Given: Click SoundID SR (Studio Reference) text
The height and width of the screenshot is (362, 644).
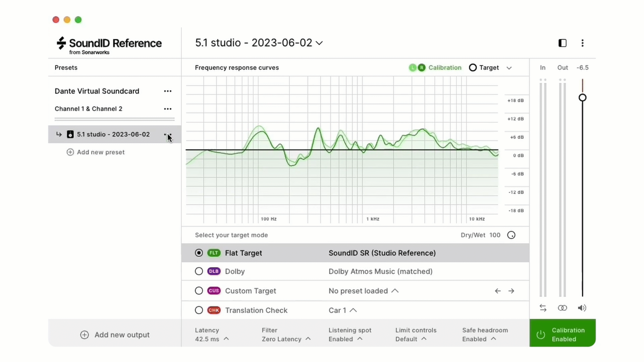Looking at the screenshot, I should (x=382, y=253).
